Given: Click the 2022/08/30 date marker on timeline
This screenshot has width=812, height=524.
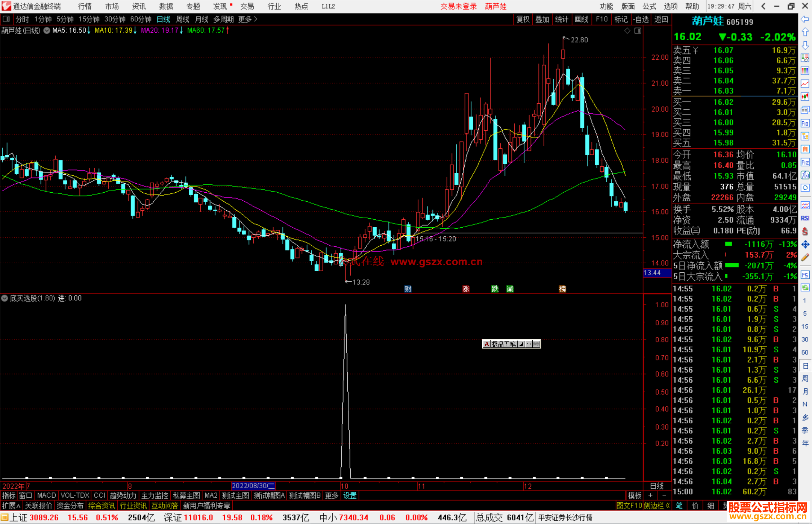Looking at the screenshot, I should click(253, 486).
